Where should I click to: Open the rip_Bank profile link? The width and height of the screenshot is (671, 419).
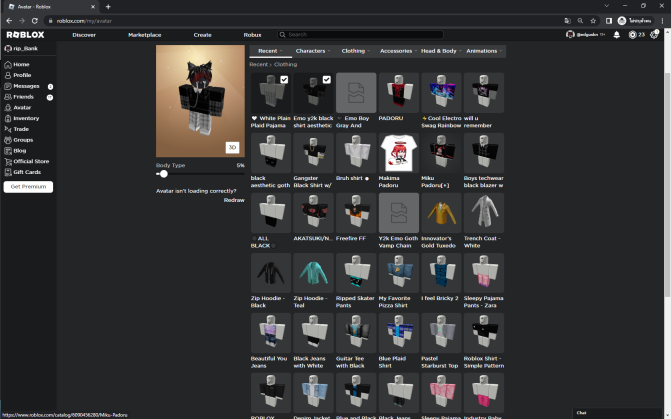[x=21, y=48]
